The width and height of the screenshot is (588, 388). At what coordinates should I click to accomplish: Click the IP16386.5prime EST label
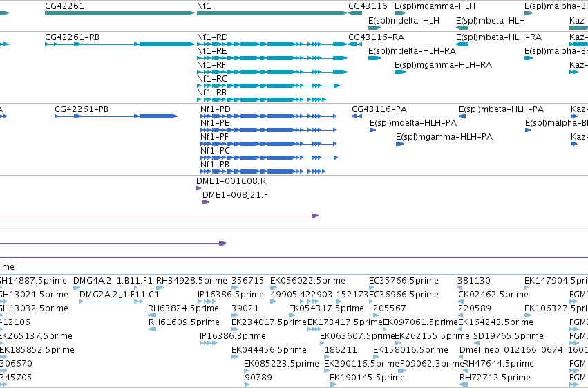point(231,295)
